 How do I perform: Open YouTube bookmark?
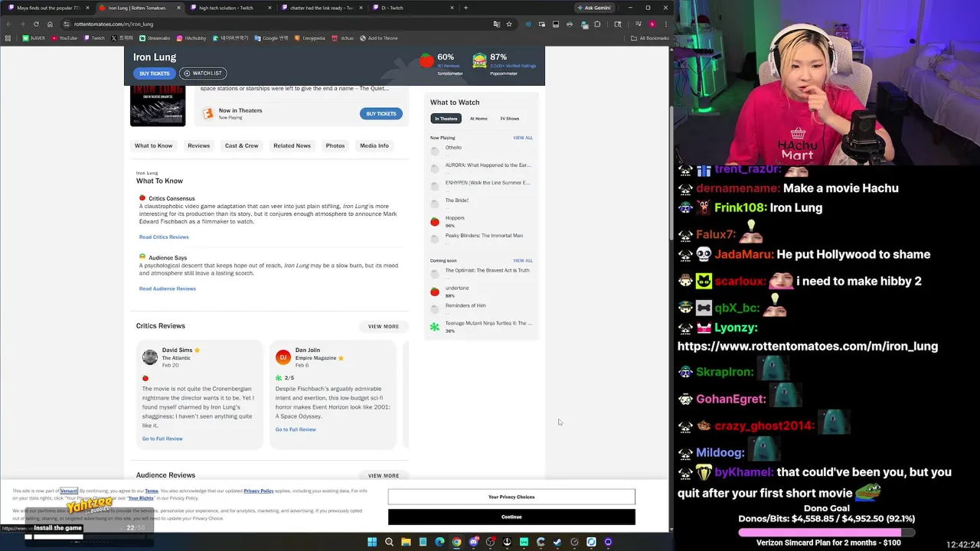click(64, 38)
